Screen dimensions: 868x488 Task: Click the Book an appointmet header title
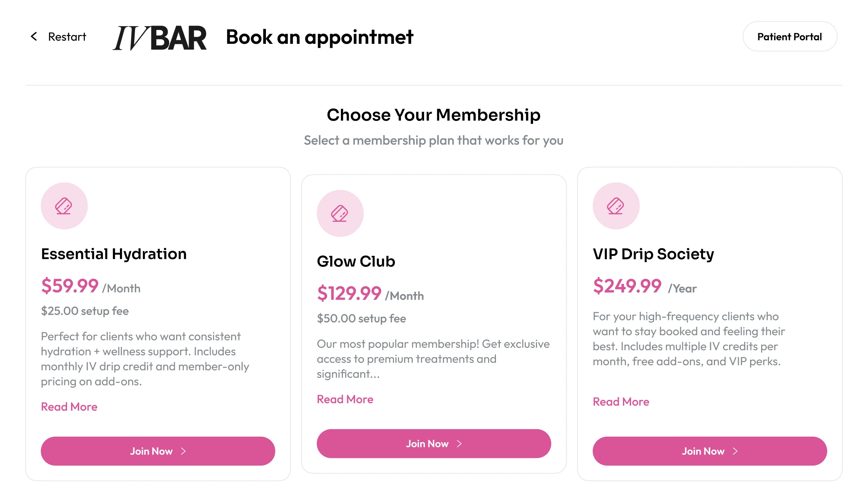pos(319,37)
